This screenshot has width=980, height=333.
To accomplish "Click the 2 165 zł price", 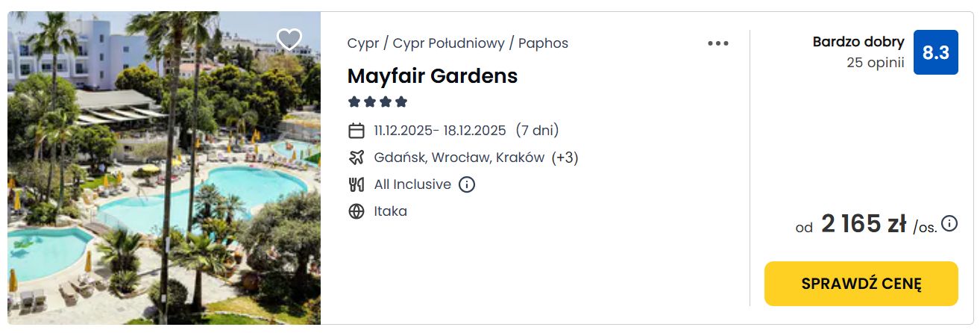I will pyautogui.click(x=863, y=223).
